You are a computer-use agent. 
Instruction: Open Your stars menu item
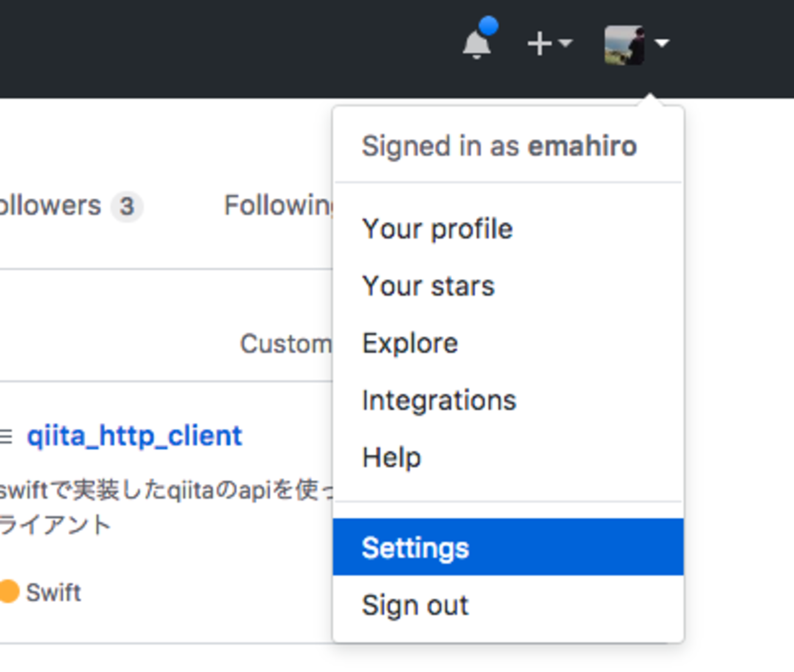[x=428, y=287]
